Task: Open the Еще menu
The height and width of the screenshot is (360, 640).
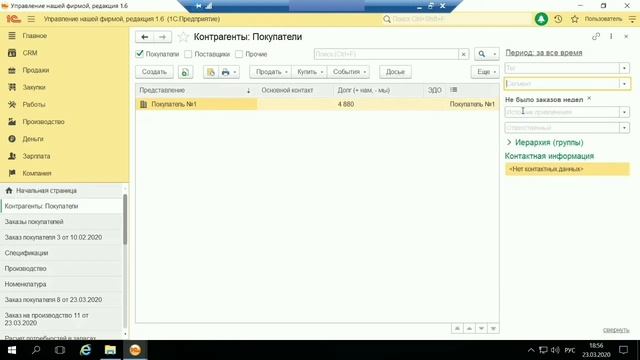Action: pos(485,72)
